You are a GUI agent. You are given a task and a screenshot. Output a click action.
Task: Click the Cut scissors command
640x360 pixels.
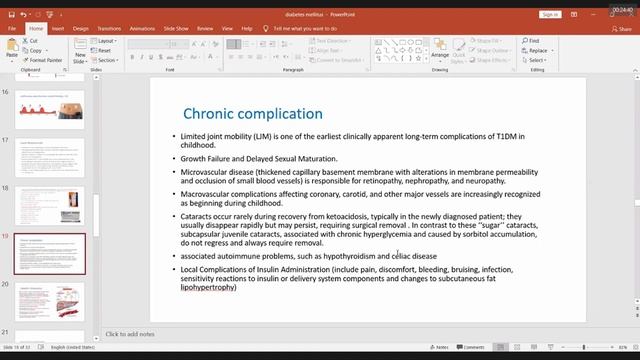[30, 40]
